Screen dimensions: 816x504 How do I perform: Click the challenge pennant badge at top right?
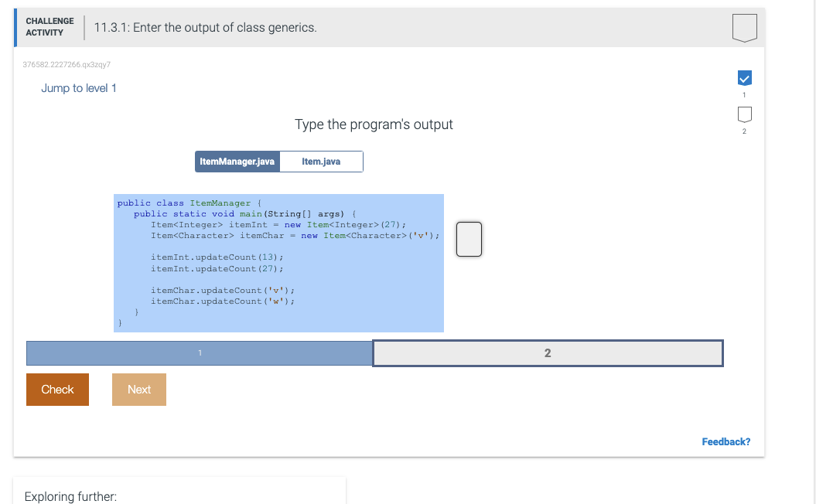tap(744, 26)
